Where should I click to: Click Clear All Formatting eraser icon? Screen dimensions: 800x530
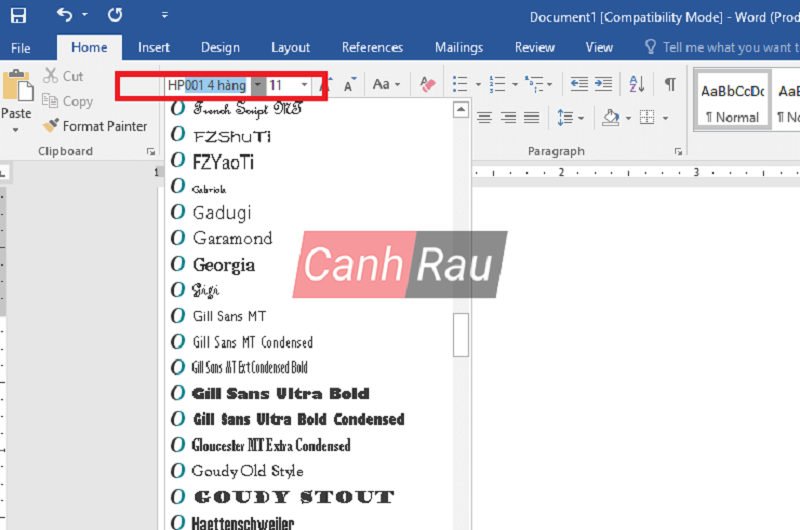pyautogui.click(x=428, y=84)
